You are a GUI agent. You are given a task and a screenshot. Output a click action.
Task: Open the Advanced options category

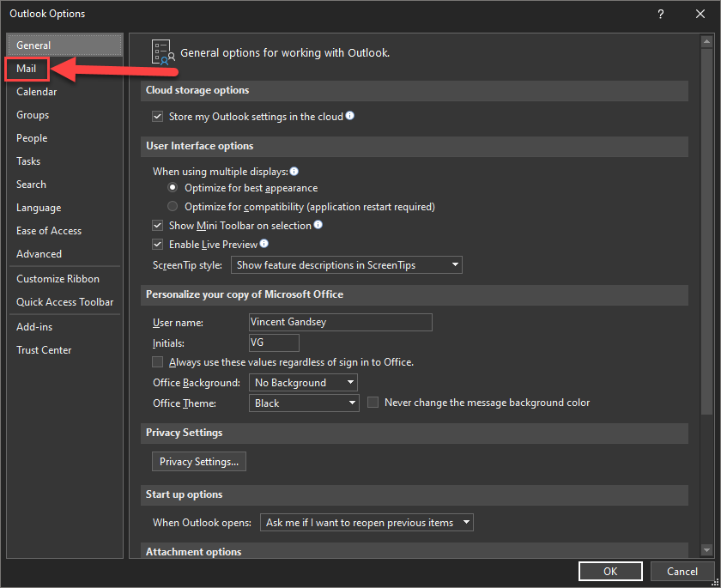pyautogui.click(x=65, y=254)
